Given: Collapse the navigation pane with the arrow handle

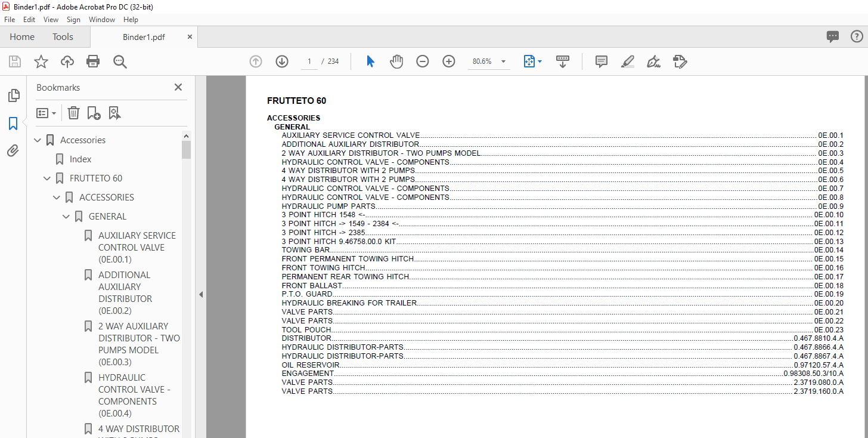Looking at the screenshot, I should point(201,294).
